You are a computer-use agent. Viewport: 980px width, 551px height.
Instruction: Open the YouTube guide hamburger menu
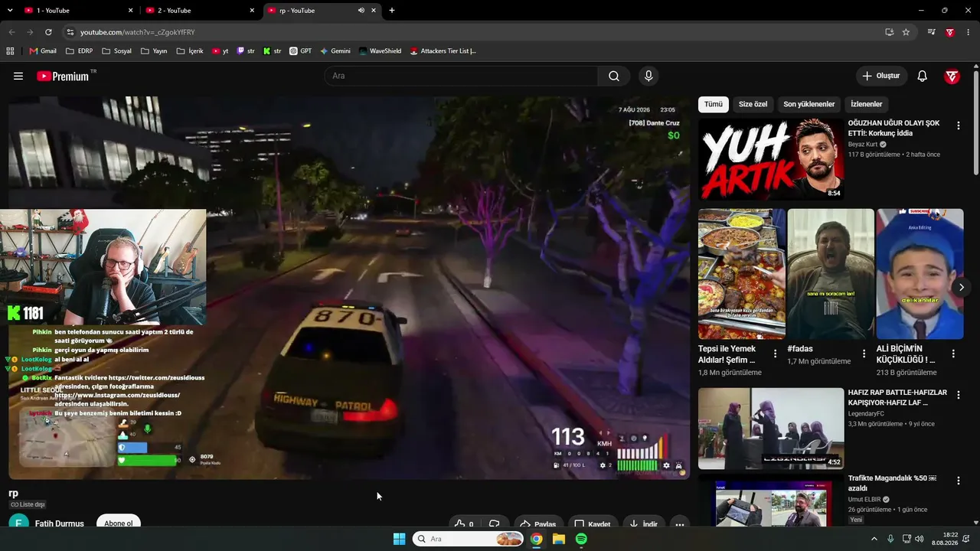pyautogui.click(x=18, y=76)
